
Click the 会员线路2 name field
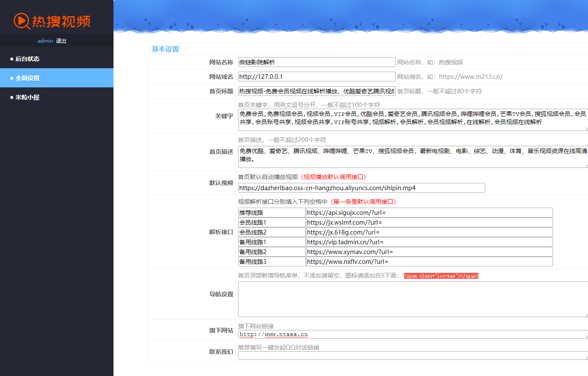point(271,232)
